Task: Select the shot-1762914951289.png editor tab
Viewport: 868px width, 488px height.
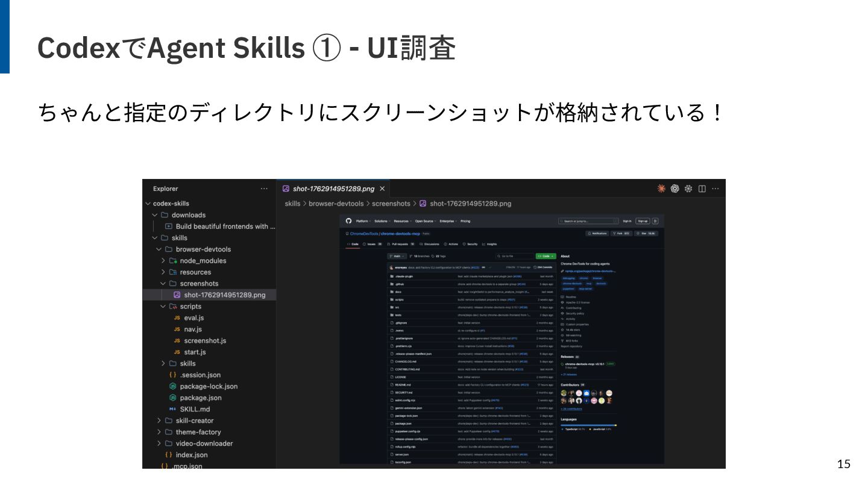Action: click(x=333, y=189)
